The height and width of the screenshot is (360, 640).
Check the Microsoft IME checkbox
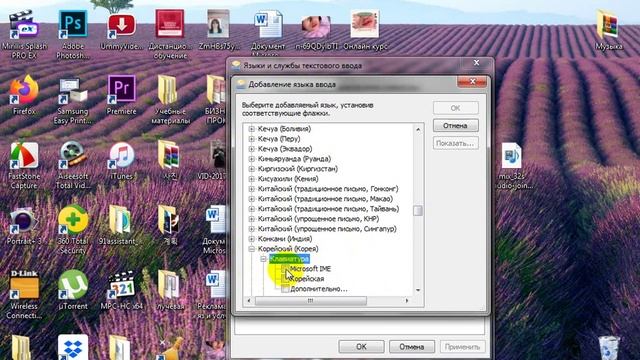[285, 269]
